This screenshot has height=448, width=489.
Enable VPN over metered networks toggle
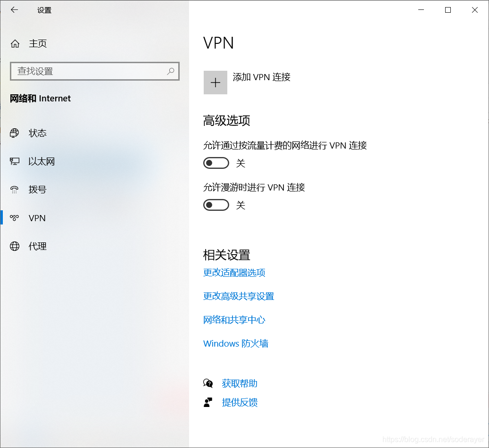[216, 163]
